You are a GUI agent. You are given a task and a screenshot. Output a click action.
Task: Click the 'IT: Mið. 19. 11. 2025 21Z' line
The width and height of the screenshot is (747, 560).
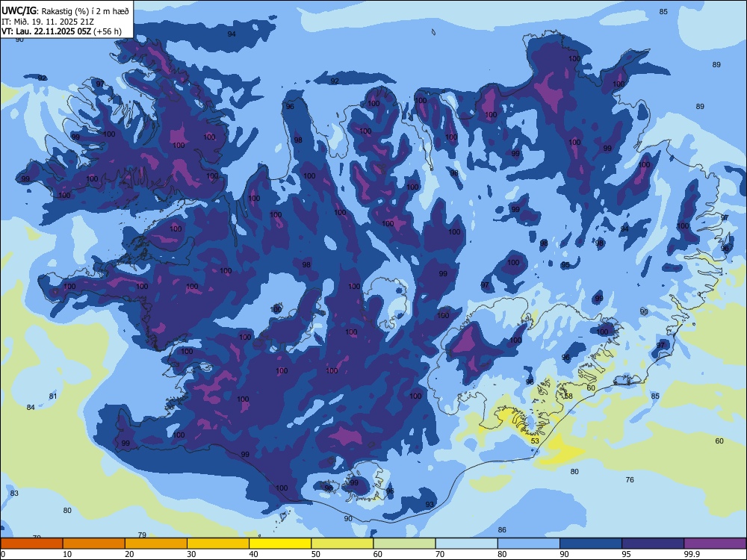point(48,22)
